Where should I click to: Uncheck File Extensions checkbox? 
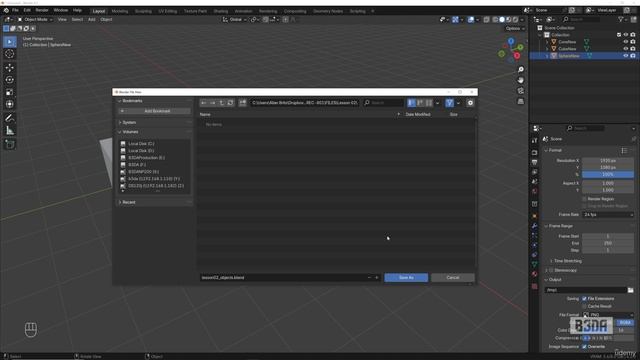tap(584, 299)
